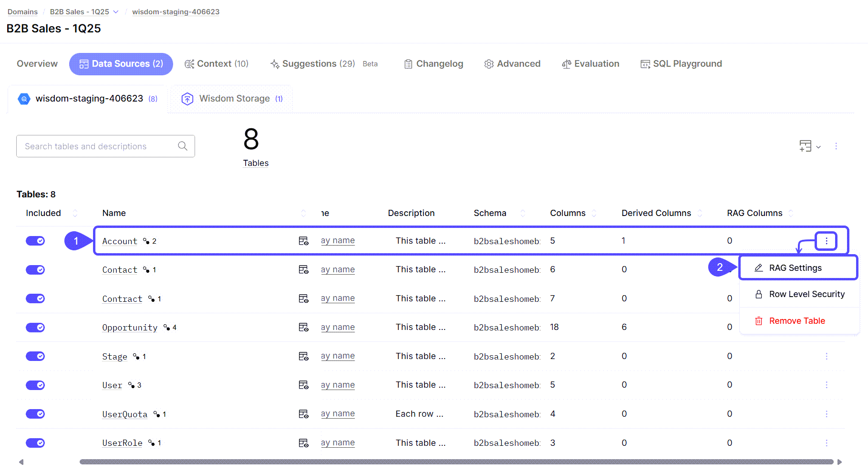Click Remove Table in the context menu
Viewport: 868px width, 473px height.
(796, 321)
